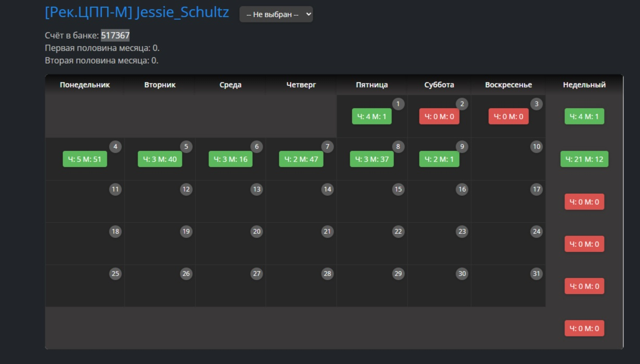Click the red weekly badge for week of 25–31
Screen dimensions: 640x364
click(x=584, y=286)
